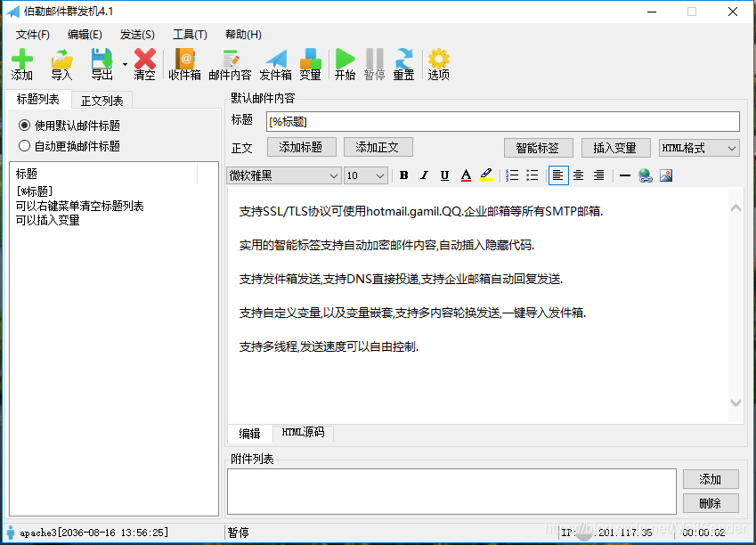Open the 微软雅黑 font family dropdown
This screenshot has width=756, height=545.
(283, 175)
